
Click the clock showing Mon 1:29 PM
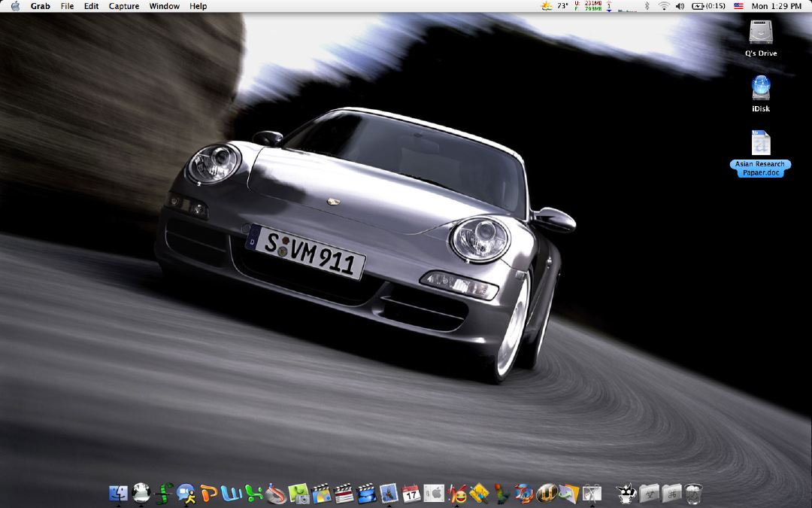tap(777, 6)
